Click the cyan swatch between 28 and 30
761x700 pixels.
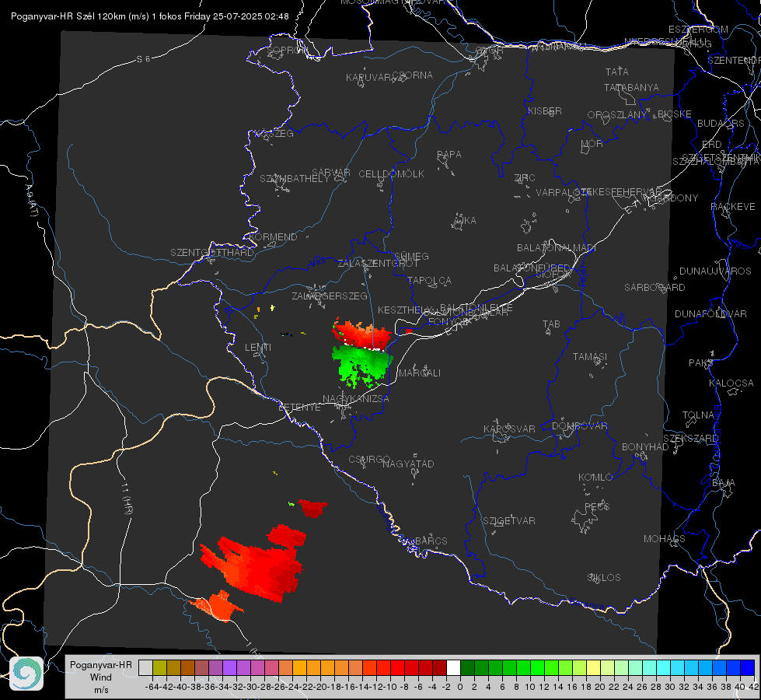(x=664, y=667)
